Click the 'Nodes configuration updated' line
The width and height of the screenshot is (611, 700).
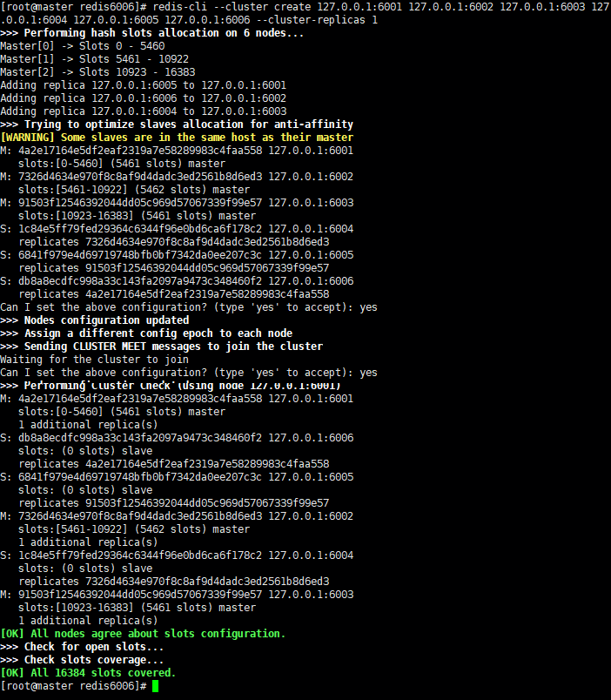click(x=95, y=320)
